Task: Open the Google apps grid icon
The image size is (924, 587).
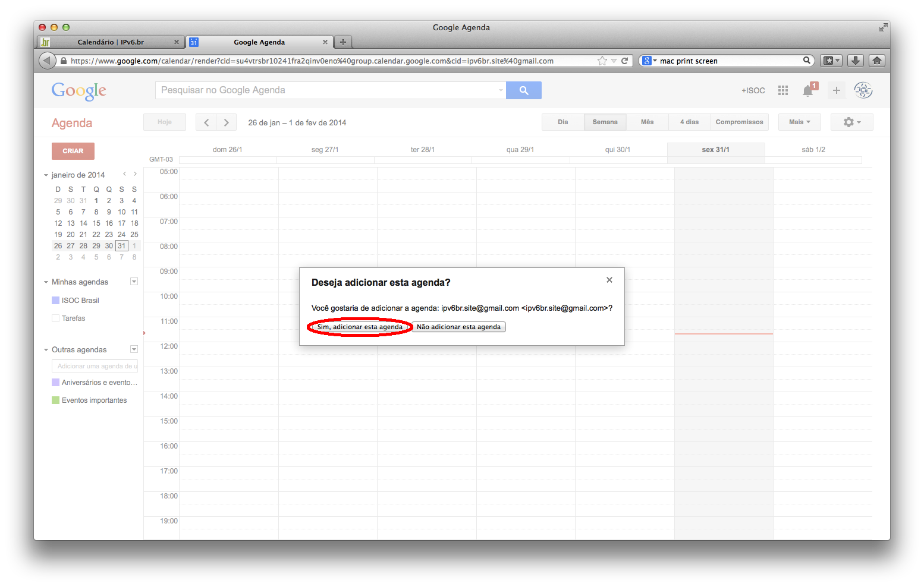Action: 783,90
